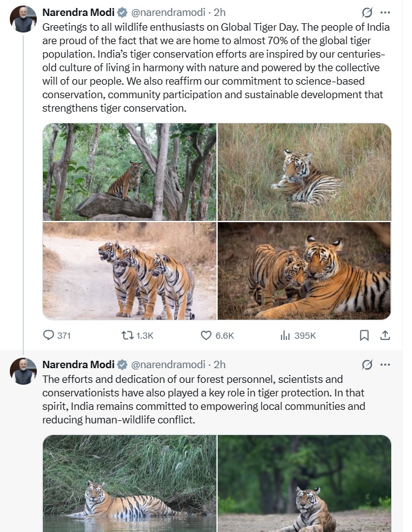This screenshot has width=412, height=532.
Task: View analytics showing 395K views
Action: click(298, 336)
